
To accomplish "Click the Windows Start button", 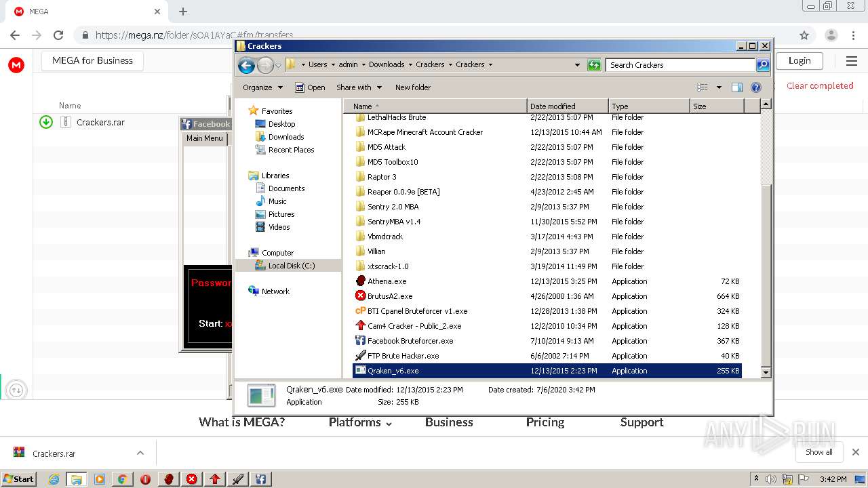I will pyautogui.click(x=19, y=479).
